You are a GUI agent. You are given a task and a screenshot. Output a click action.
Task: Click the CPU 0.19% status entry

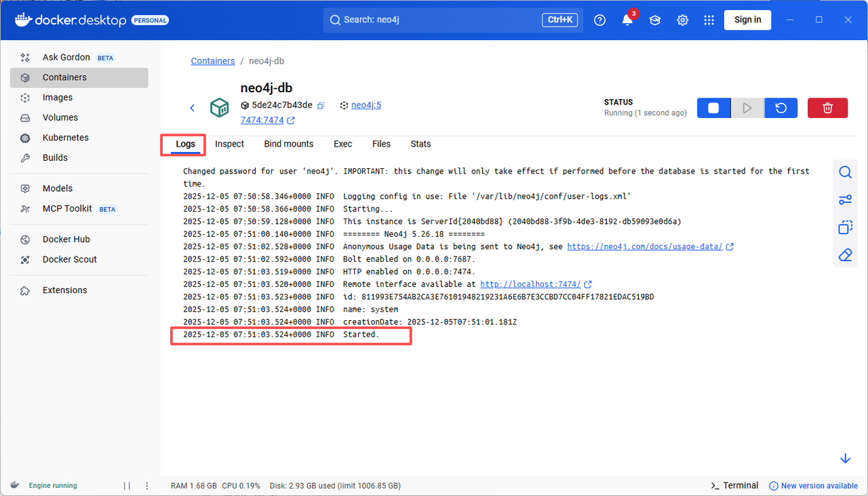[x=241, y=486]
